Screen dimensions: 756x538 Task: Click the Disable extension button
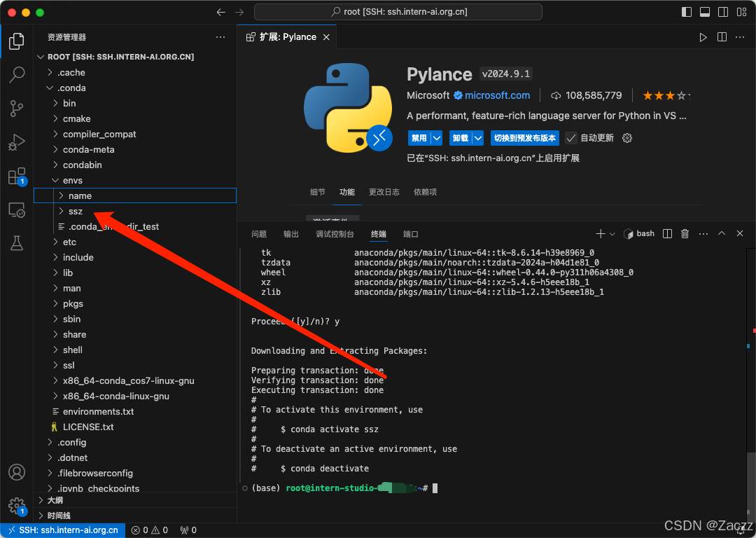(419, 138)
